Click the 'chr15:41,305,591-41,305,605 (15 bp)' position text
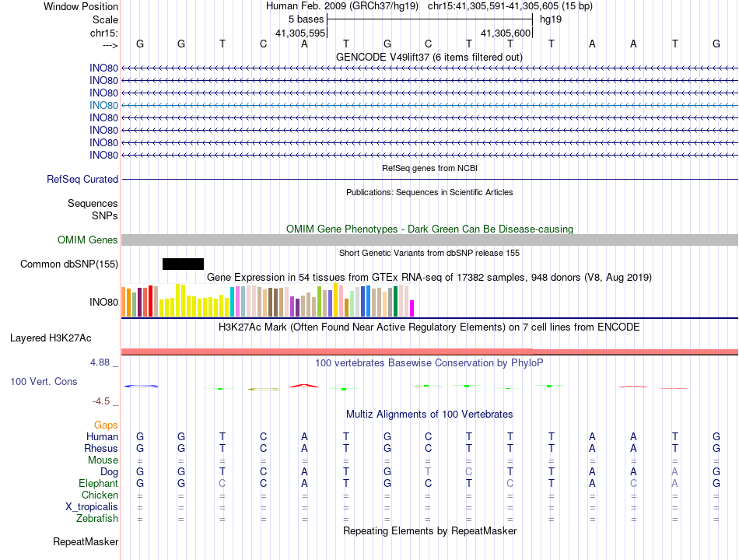The width and height of the screenshot is (739, 560). 510,6
